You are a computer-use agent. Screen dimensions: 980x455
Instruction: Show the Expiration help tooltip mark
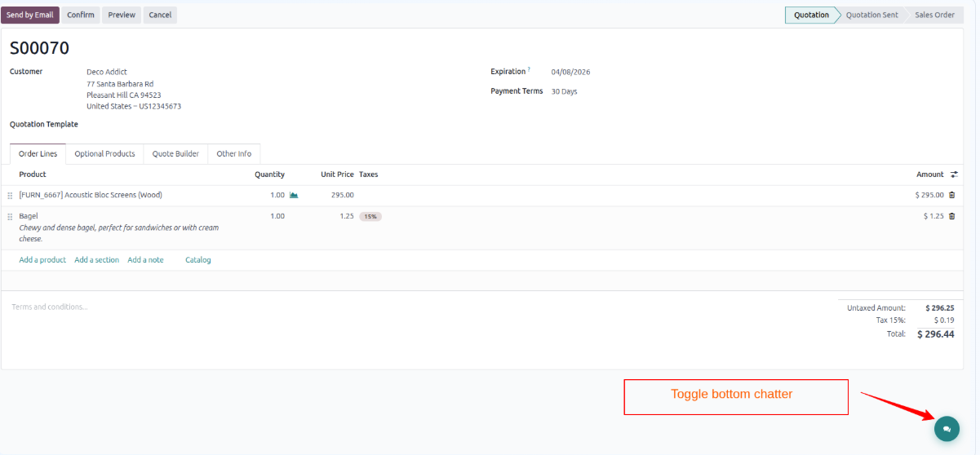coord(529,70)
